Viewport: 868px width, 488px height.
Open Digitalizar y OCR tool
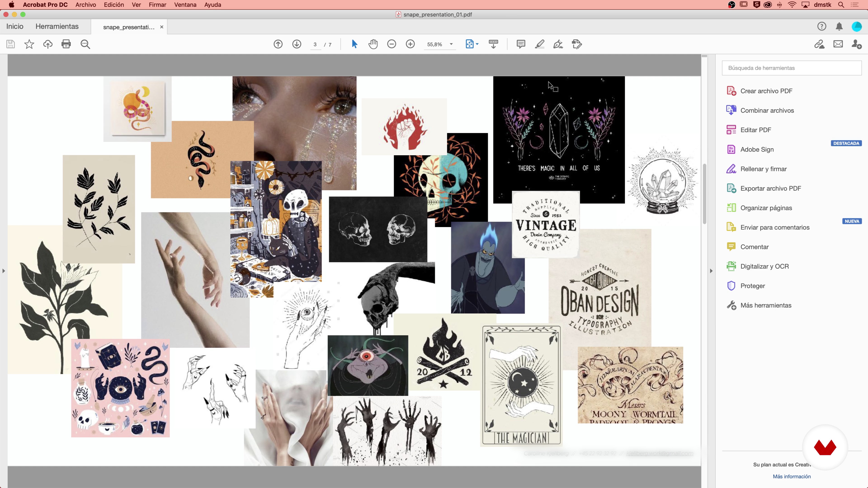(x=764, y=267)
